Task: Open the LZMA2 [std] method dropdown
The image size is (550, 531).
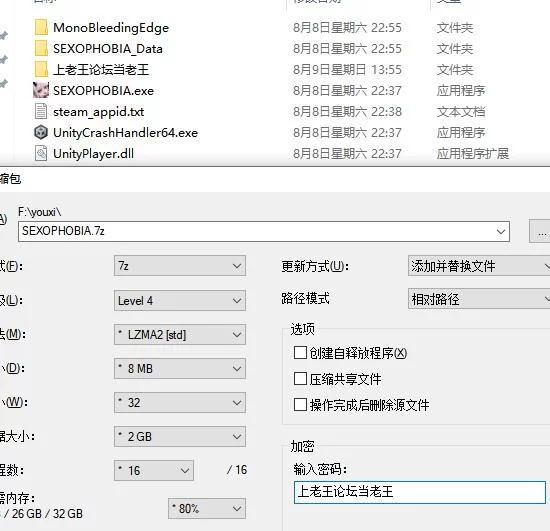Action: coord(180,335)
